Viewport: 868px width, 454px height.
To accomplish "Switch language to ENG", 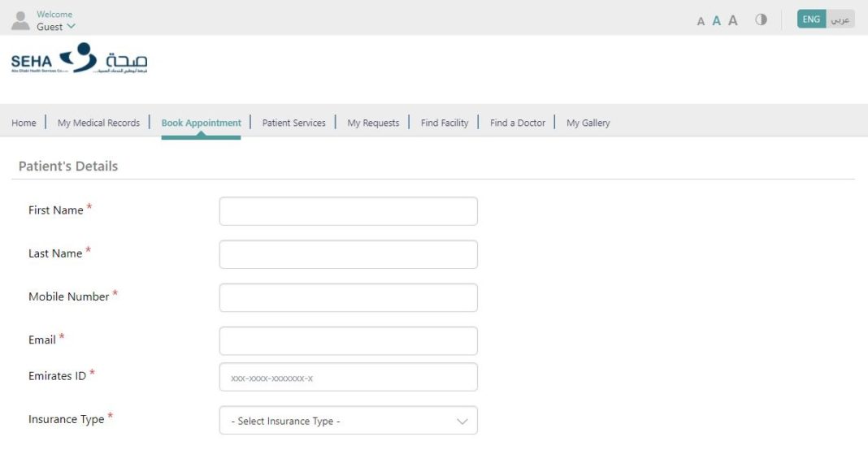I will pyautogui.click(x=811, y=19).
